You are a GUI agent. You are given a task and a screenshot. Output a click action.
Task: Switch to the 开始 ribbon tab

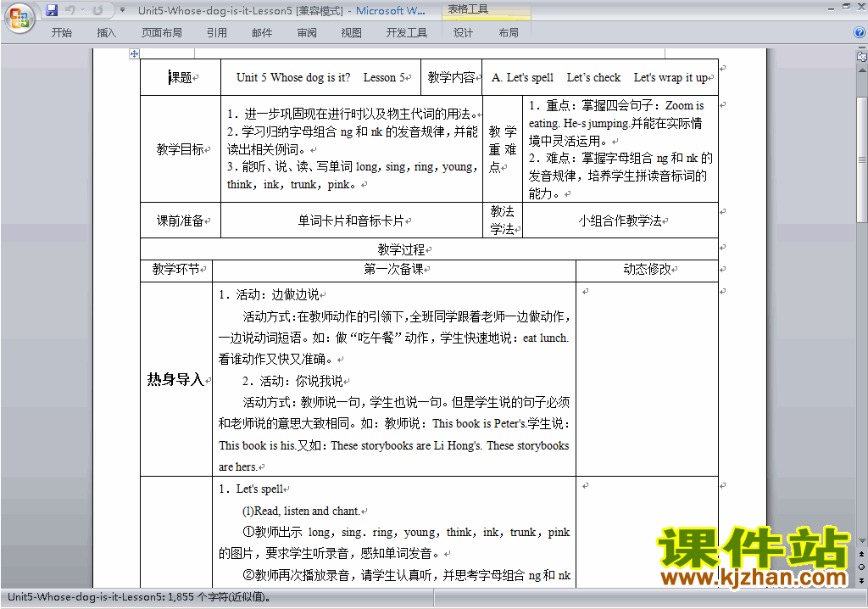coord(61,33)
